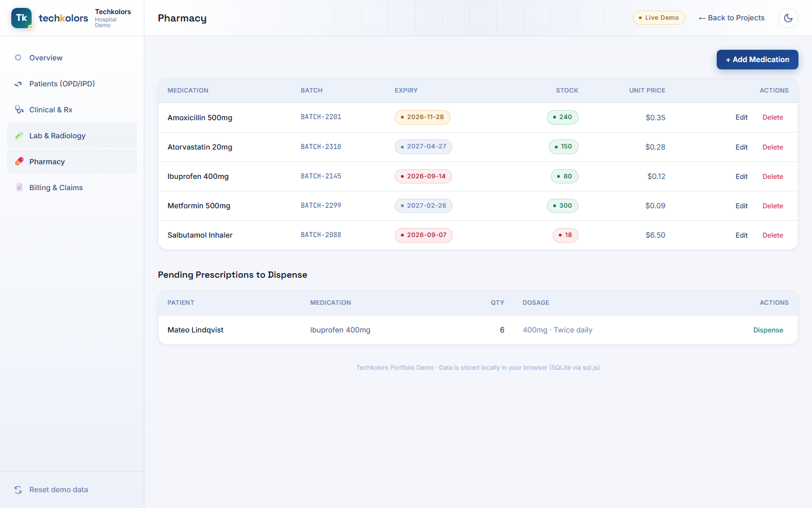Click the Atorvastatin 20mg medication name

click(x=200, y=147)
